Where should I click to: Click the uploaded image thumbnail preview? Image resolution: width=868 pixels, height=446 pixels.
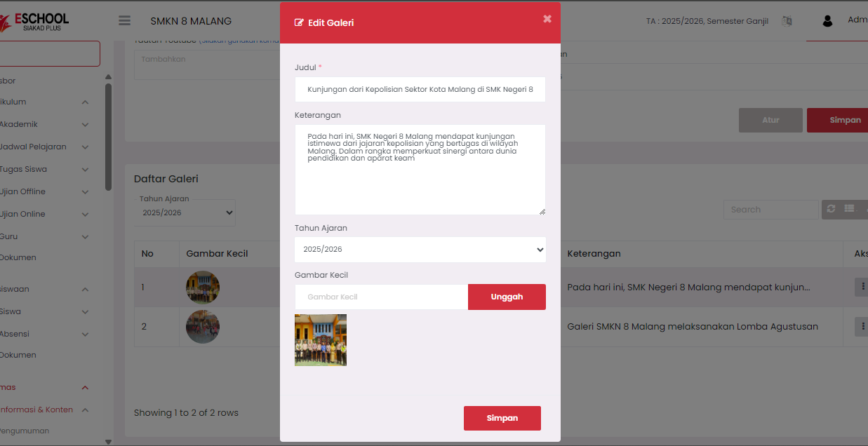pos(321,340)
